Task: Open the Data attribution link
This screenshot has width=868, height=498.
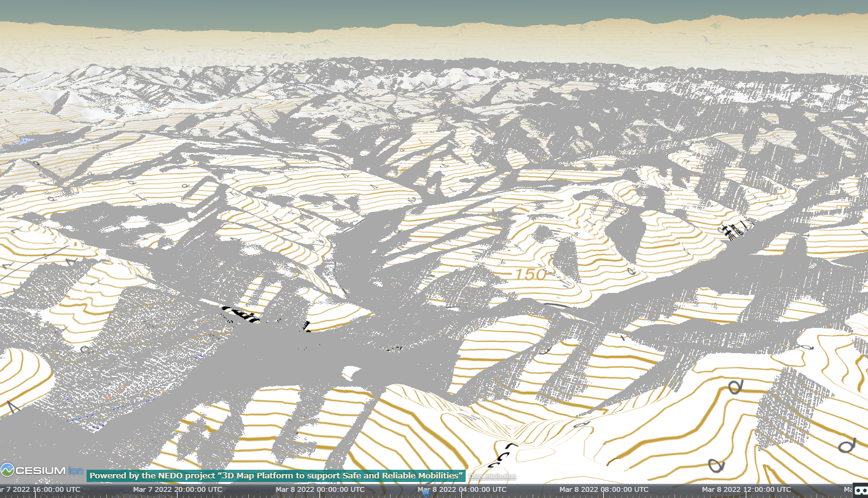Action: (492, 476)
